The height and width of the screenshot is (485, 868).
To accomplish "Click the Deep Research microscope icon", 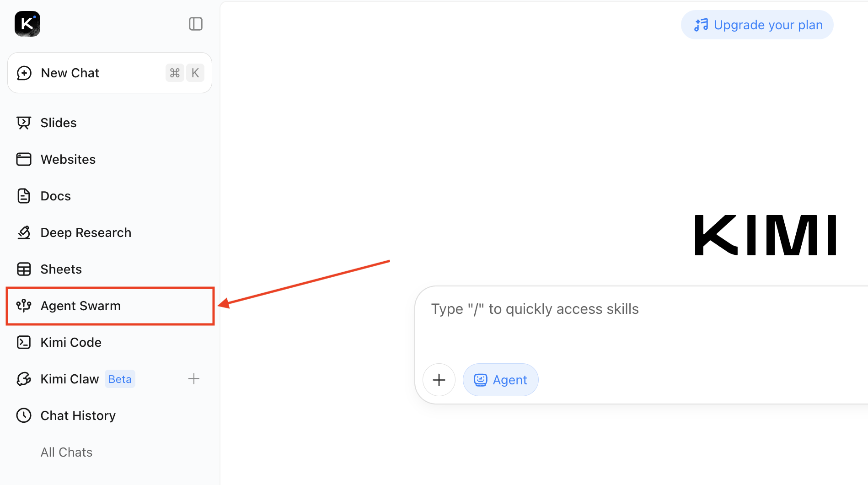I will [24, 232].
